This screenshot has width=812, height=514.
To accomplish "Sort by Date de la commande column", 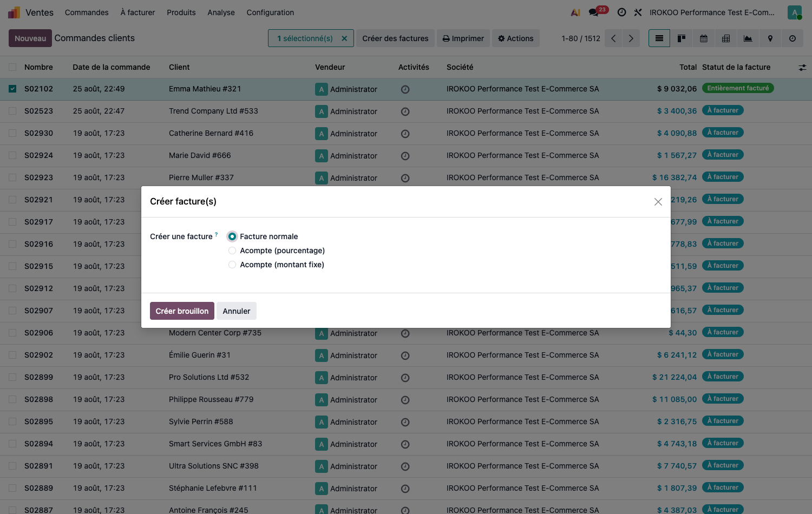I will tap(112, 67).
